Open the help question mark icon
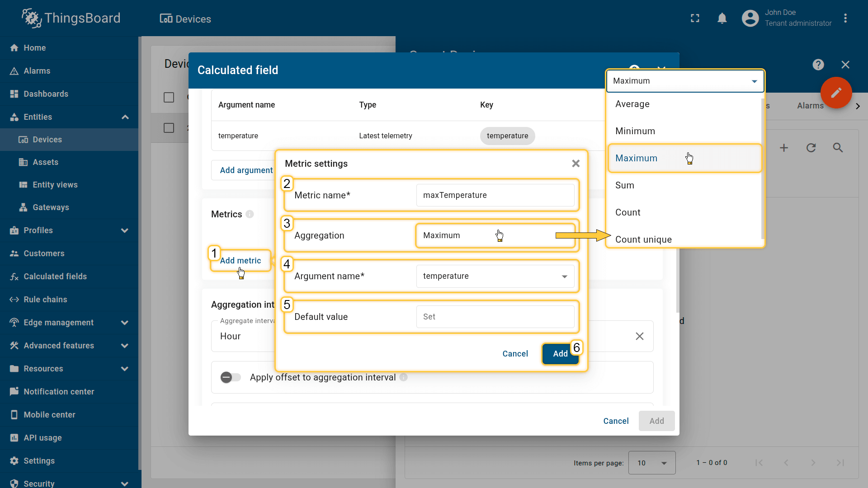This screenshot has height=488, width=868. click(818, 65)
